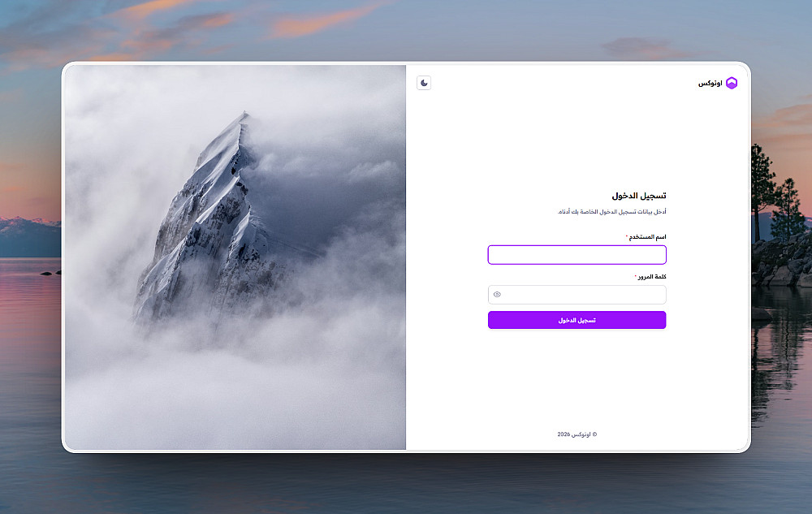Click the 2026 year in footer
Viewport: 812px width, 514px height.
click(x=564, y=434)
